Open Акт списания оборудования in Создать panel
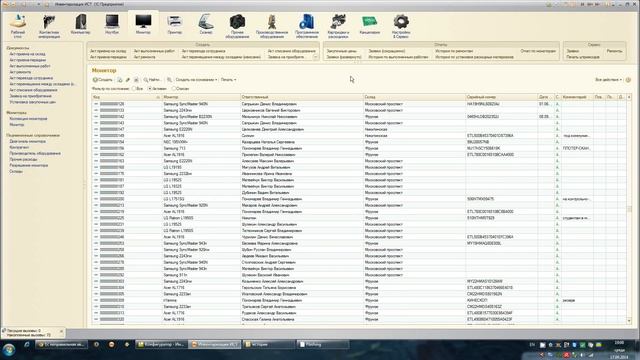 291,51
